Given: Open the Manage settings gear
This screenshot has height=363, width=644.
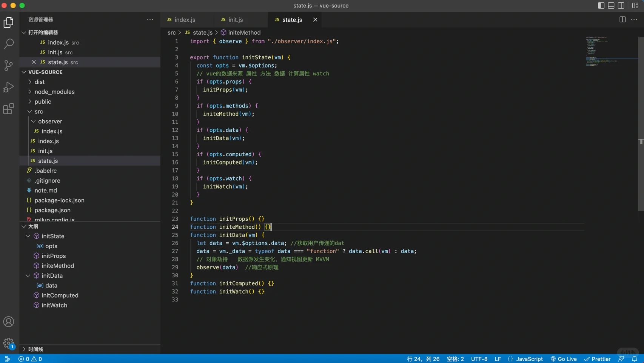Looking at the screenshot, I should tap(8, 343).
